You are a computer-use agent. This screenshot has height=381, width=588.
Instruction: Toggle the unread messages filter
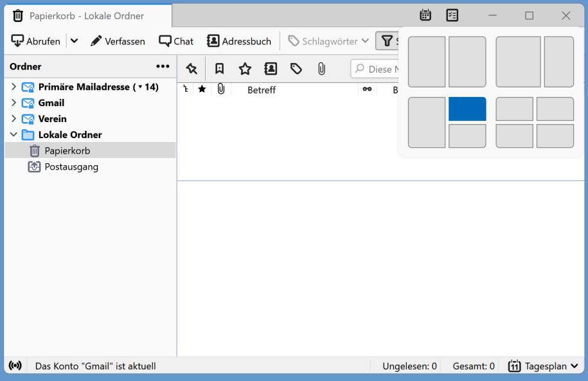[x=218, y=68]
